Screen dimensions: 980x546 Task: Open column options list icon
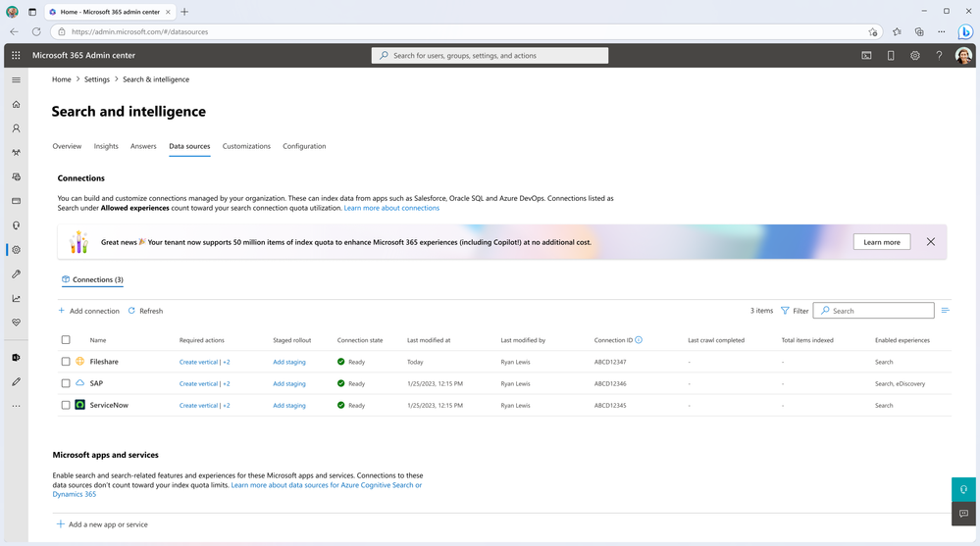945,311
